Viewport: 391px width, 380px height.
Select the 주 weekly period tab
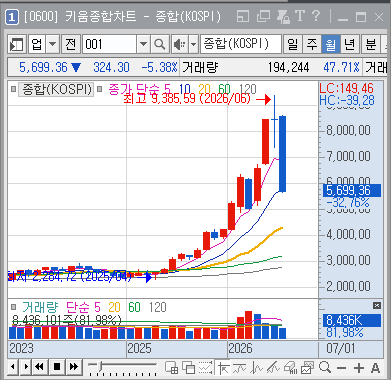(312, 44)
